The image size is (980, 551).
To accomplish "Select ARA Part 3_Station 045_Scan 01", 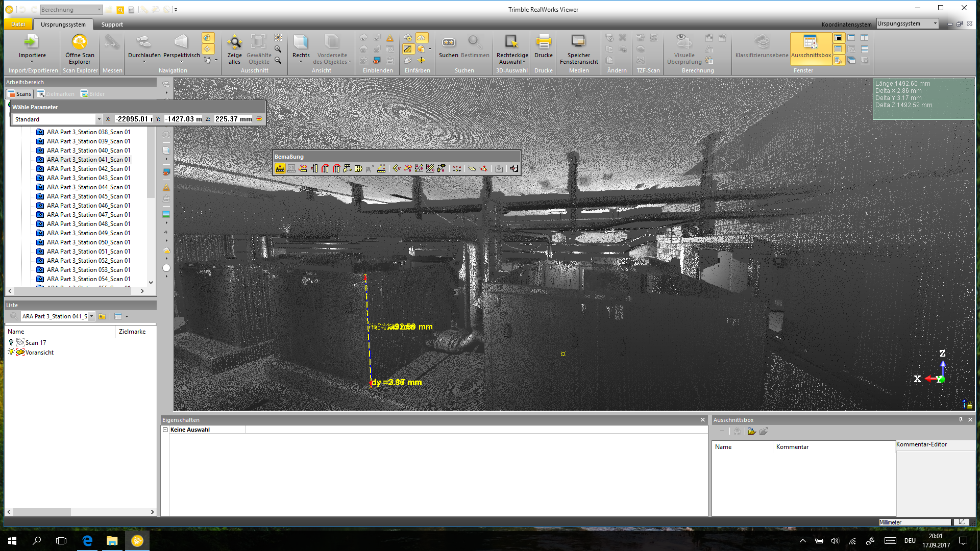I will click(x=88, y=196).
